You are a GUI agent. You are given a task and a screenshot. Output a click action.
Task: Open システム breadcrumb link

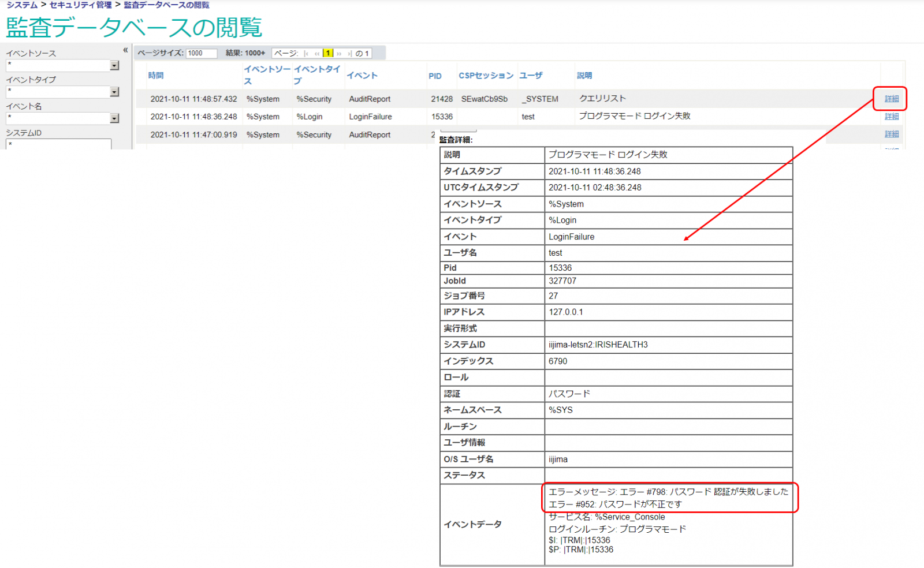22,5
